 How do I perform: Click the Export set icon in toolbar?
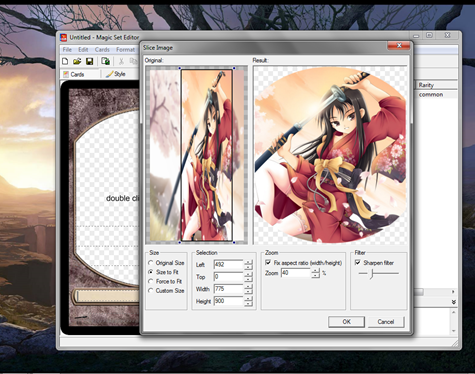click(x=106, y=61)
